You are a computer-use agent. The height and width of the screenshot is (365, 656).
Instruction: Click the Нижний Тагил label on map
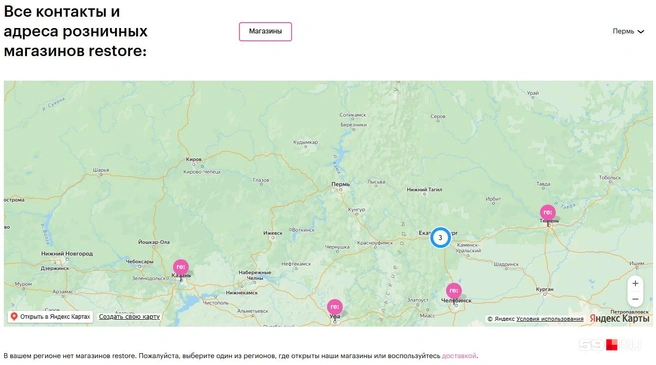424,190
